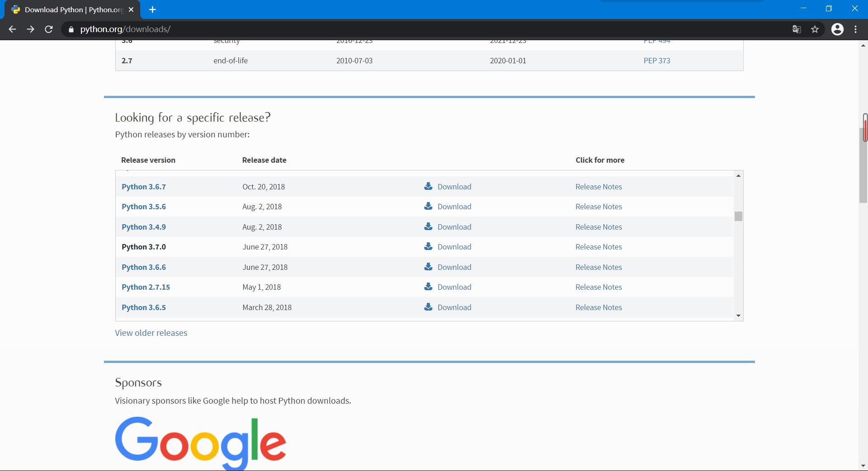The height and width of the screenshot is (471, 868).
Task: Close the Download Python tab
Action: click(131, 9)
